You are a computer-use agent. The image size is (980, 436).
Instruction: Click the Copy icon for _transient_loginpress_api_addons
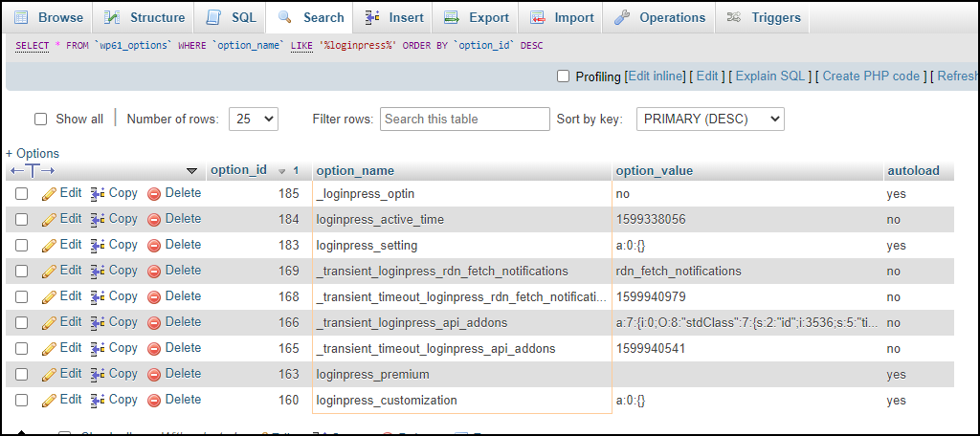click(98, 322)
